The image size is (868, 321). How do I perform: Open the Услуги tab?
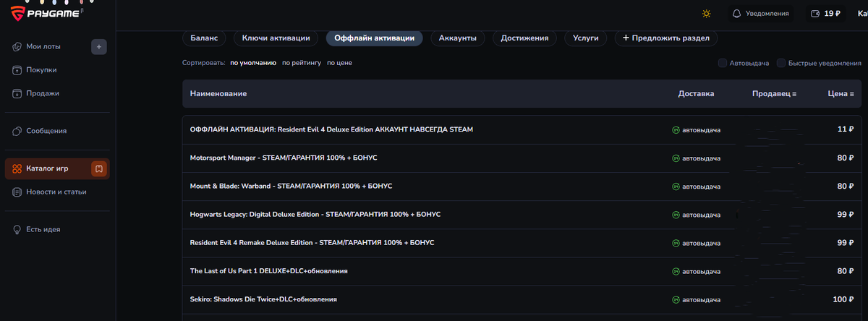(586, 38)
